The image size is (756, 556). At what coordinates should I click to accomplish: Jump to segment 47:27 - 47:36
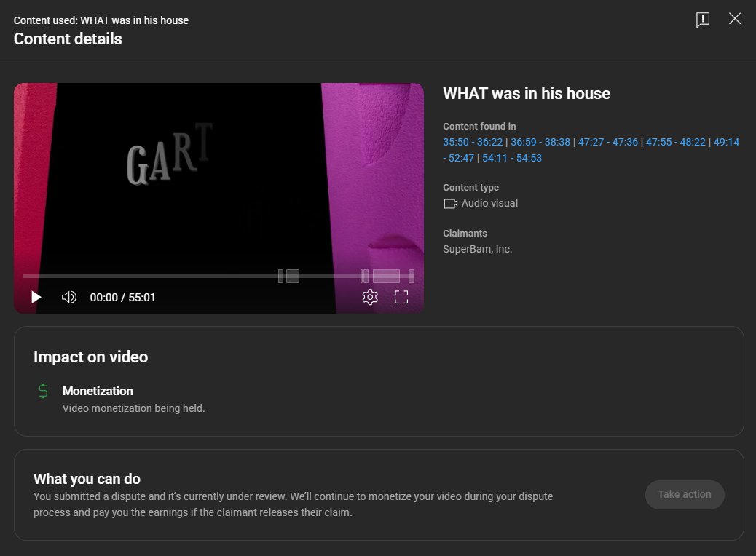click(607, 142)
